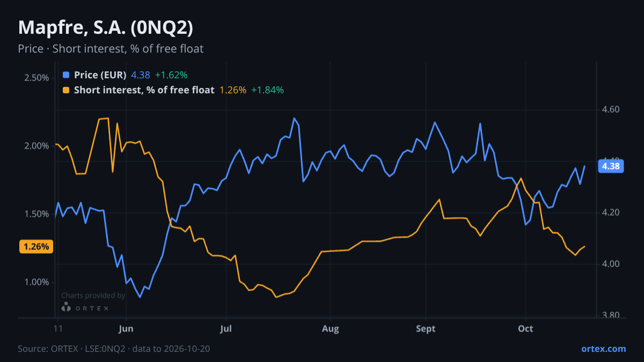Click the Oct x-axis label

525,329
